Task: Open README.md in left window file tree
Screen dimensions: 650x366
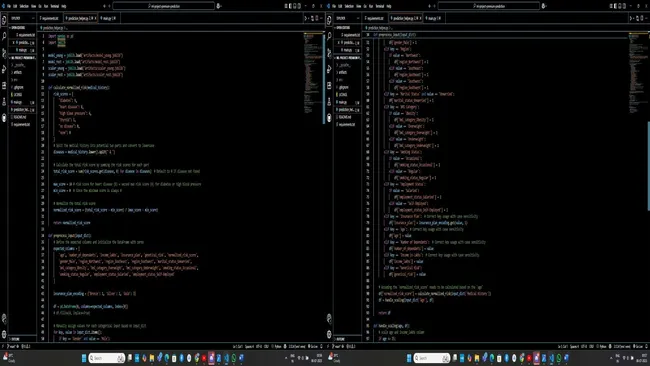Action: pos(22,117)
